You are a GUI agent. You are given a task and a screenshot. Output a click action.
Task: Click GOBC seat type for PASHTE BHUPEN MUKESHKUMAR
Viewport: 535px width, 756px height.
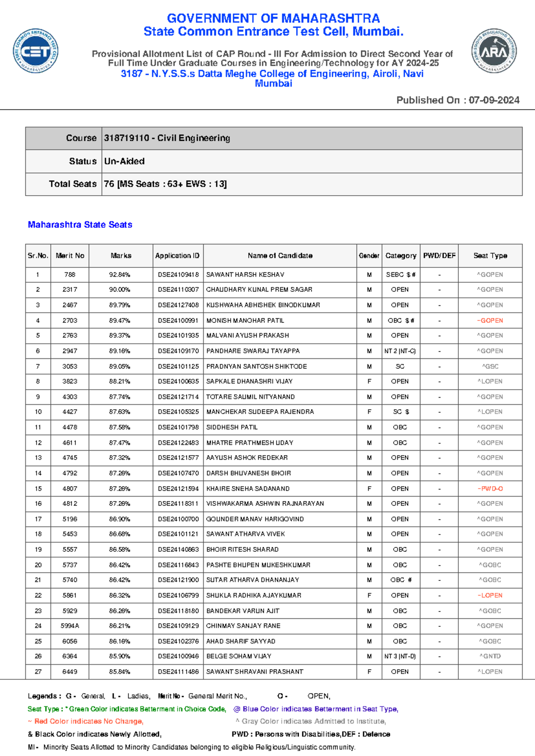(490, 565)
